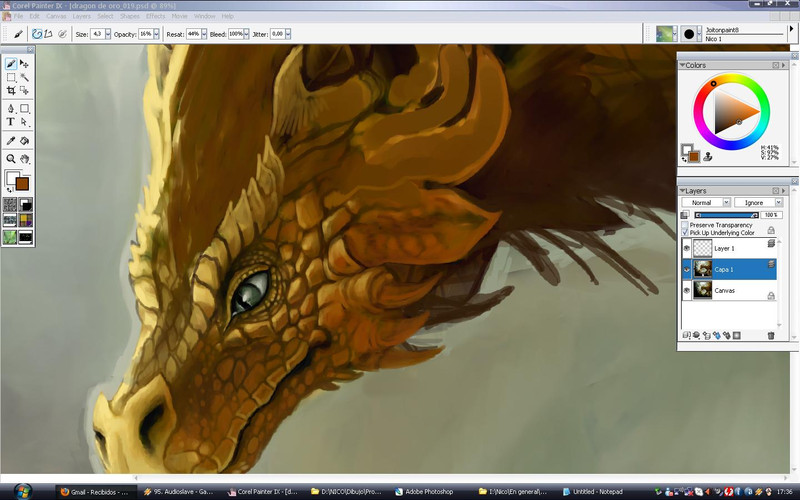Select the Text tool
The height and width of the screenshot is (500, 800).
pos(11,122)
